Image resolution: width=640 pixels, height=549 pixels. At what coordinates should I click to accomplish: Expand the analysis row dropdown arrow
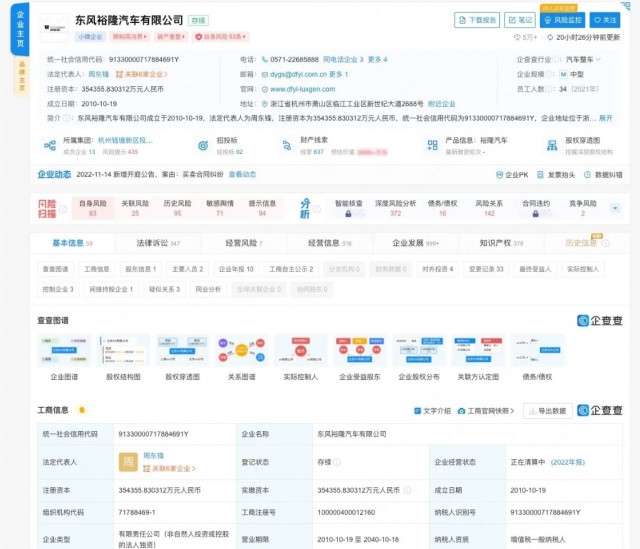(x=615, y=209)
